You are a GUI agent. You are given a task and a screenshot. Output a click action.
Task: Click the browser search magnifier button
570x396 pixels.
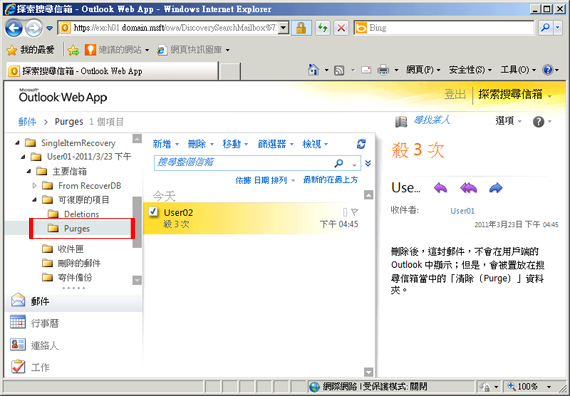point(545,28)
